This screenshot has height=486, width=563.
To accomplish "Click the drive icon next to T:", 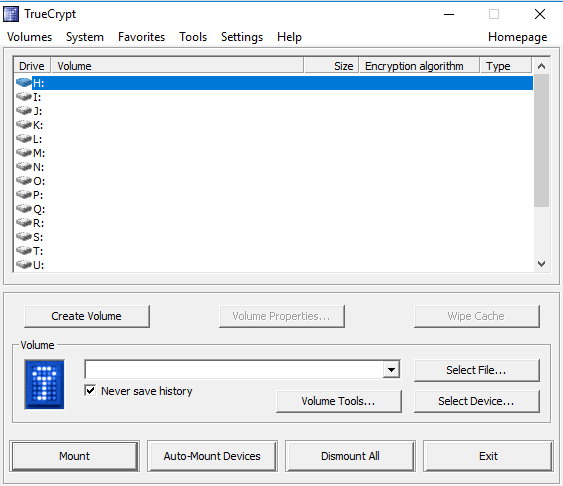I will (x=24, y=251).
